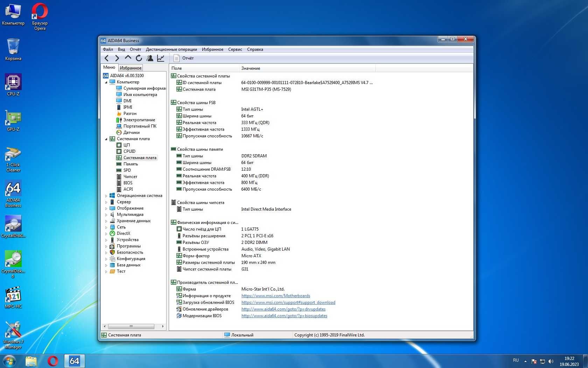Screen dimensions: 588x368
Task: Refresh the page with the circular arrow icon
Action: tap(139, 58)
